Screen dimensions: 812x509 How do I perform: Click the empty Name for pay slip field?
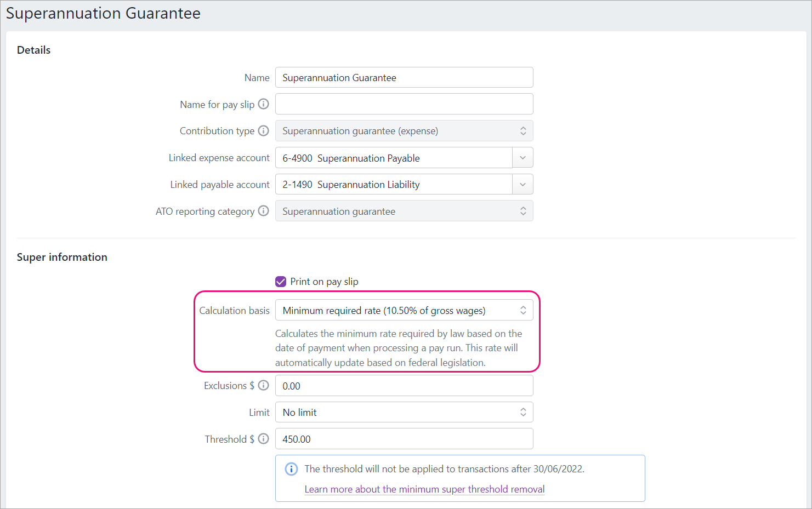pyautogui.click(x=404, y=104)
